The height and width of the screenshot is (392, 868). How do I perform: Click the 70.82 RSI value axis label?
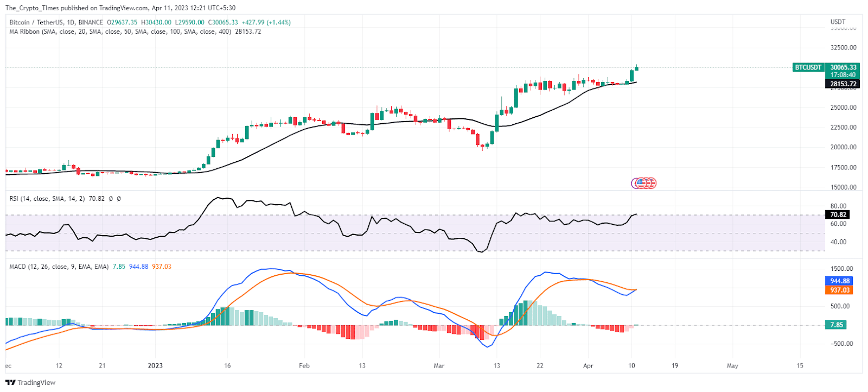pos(838,215)
